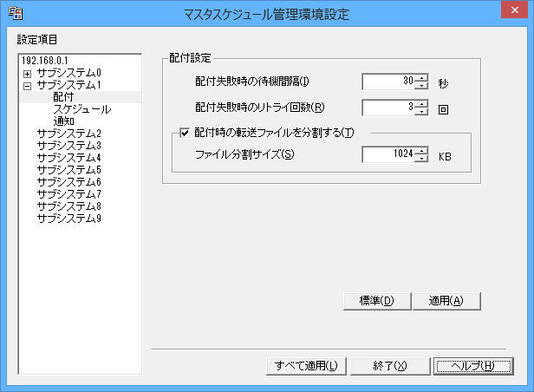Select サブシステム1 in the tree

(68, 85)
